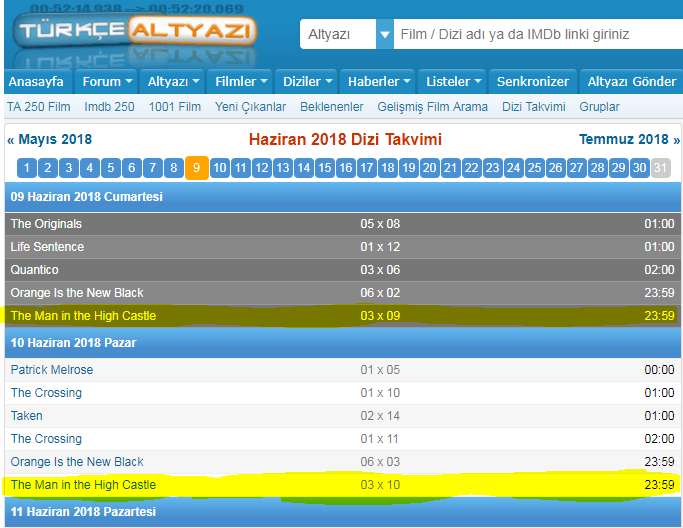
Task: Open Gruplar submenu link
Action: (x=599, y=107)
